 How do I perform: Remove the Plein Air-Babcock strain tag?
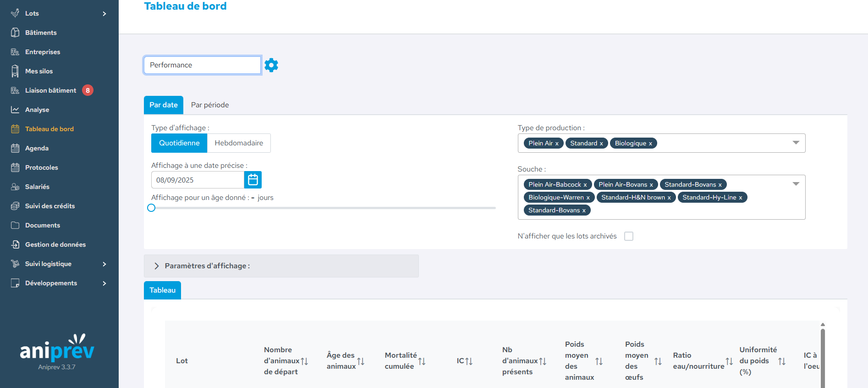585,185
